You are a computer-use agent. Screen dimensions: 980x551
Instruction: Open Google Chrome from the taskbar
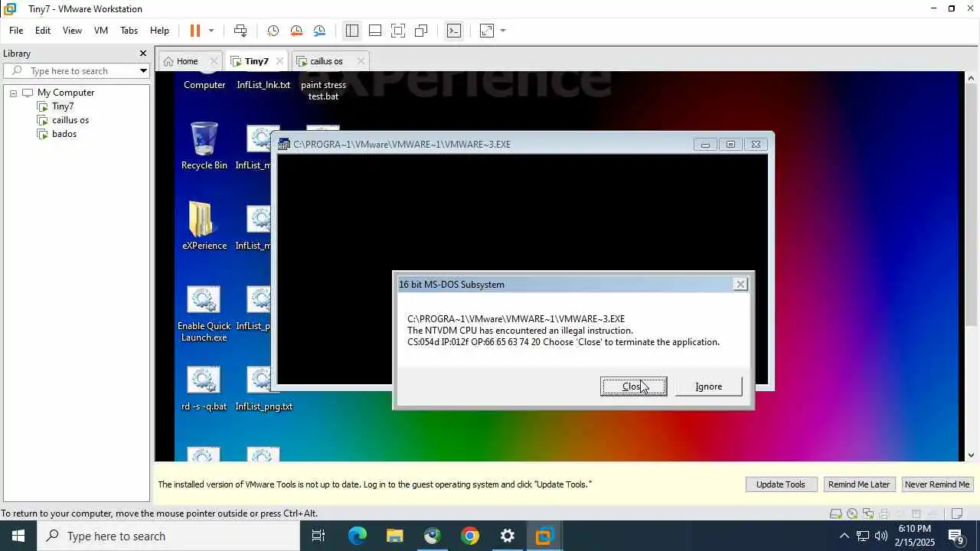coord(470,536)
